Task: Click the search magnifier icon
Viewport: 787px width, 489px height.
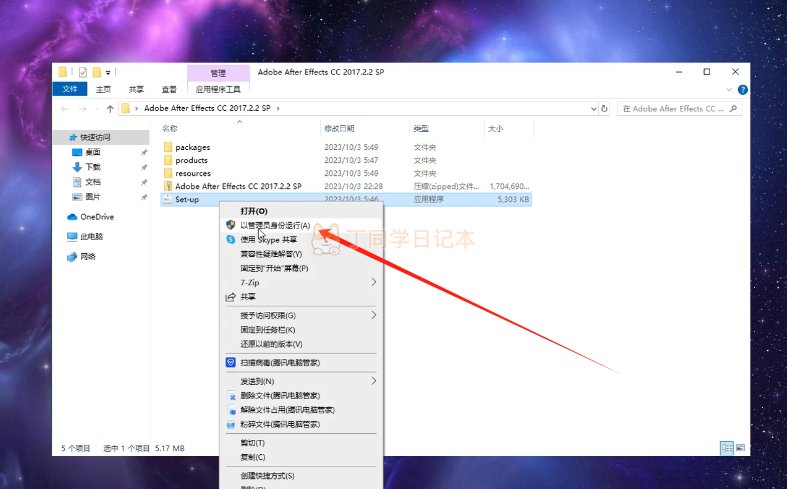Action: coord(733,108)
